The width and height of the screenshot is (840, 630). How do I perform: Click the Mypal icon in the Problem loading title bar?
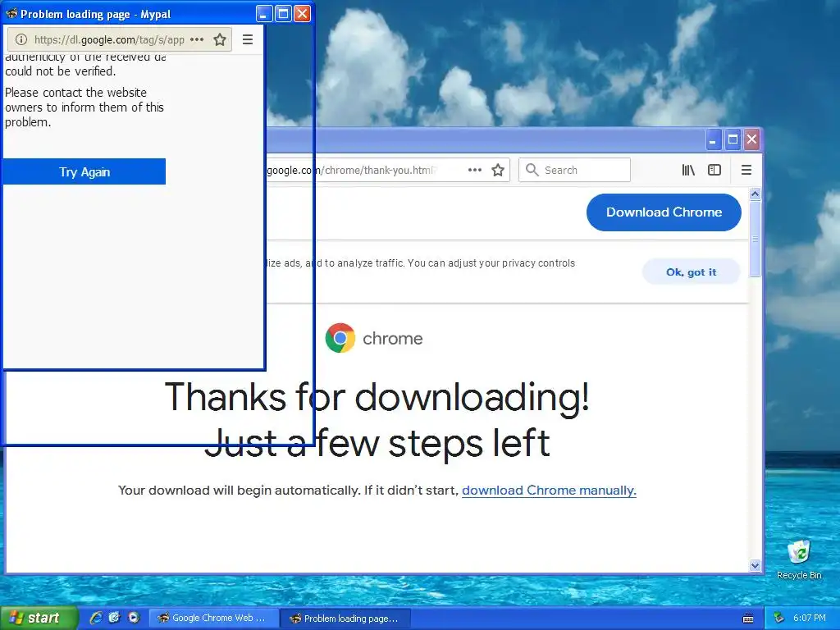pyautogui.click(x=11, y=13)
